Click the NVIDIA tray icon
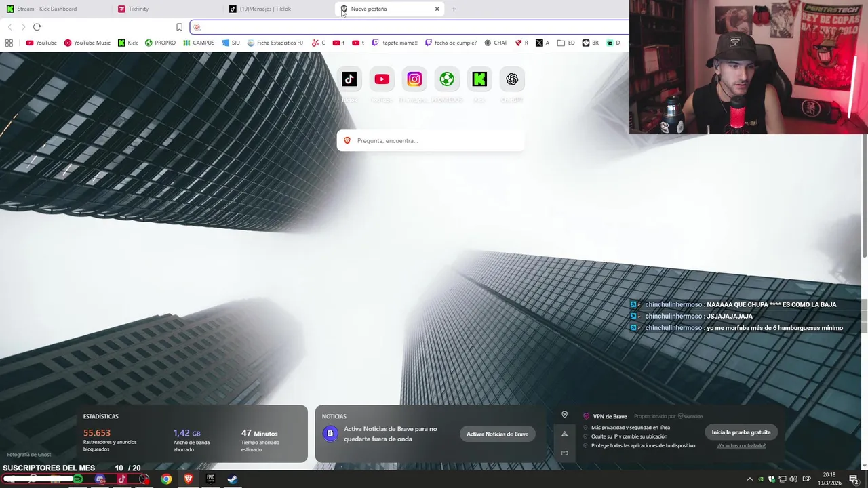This screenshot has width=868, height=488. [x=761, y=479]
